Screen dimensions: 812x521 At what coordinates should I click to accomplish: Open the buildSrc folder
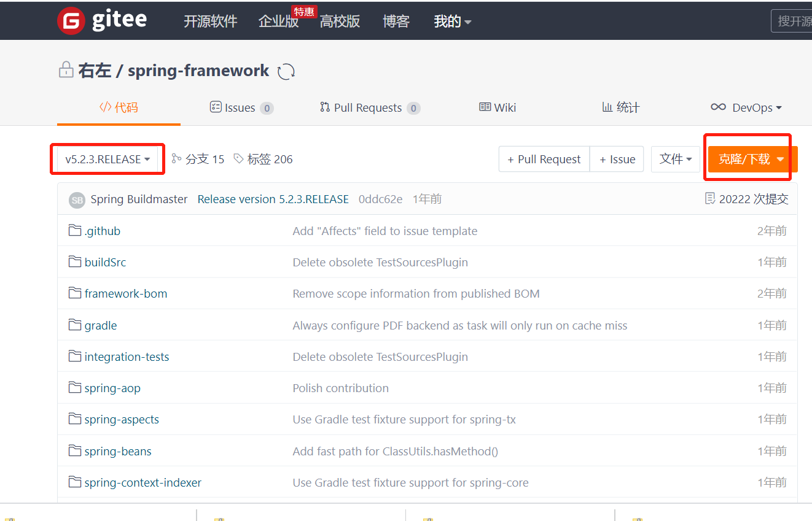106,262
